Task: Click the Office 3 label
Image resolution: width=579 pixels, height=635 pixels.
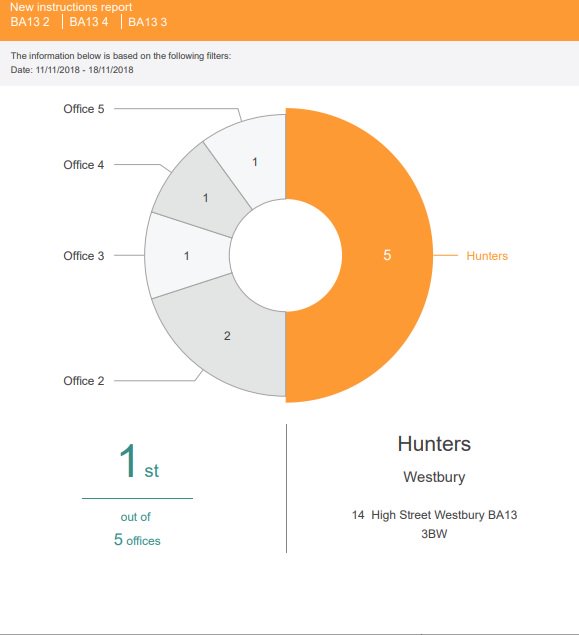Action: pyautogui.click(x=84, y=256)
